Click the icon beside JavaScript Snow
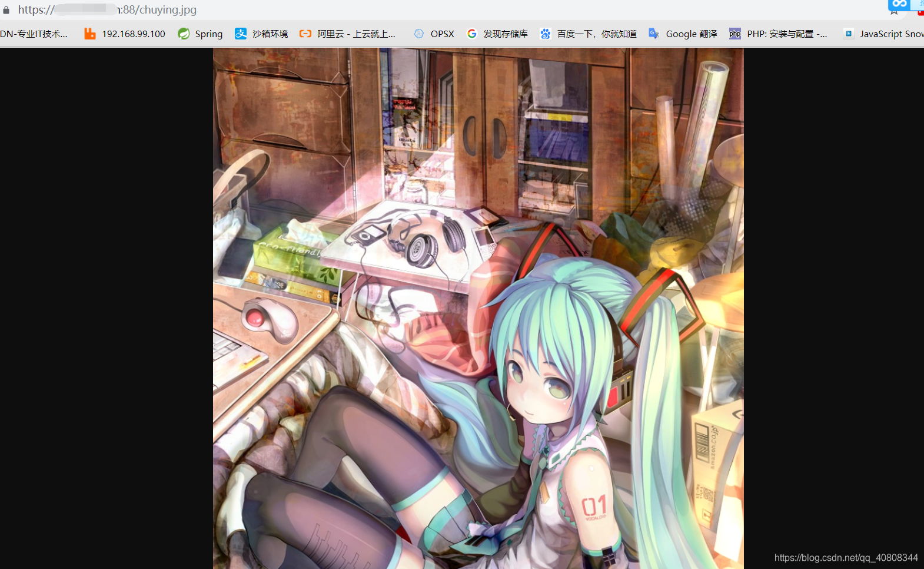 (848, 34)
